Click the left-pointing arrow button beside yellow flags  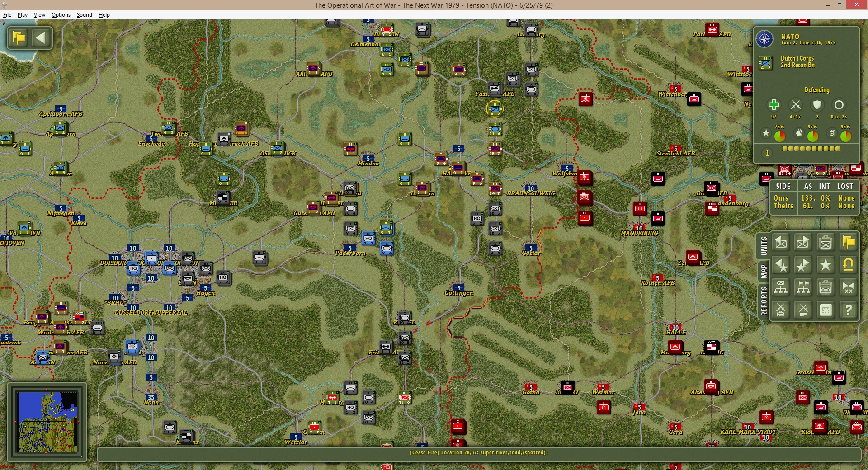[x=41, y=38]
